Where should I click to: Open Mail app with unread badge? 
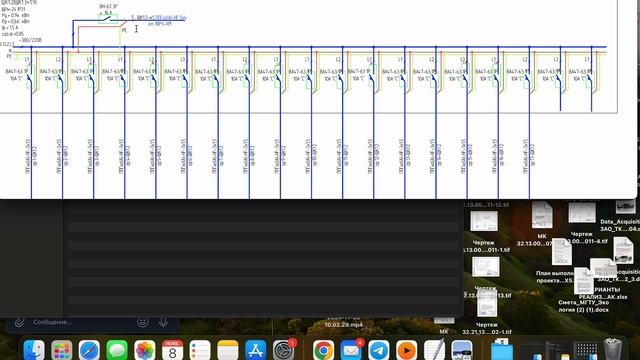coord(351,350)
